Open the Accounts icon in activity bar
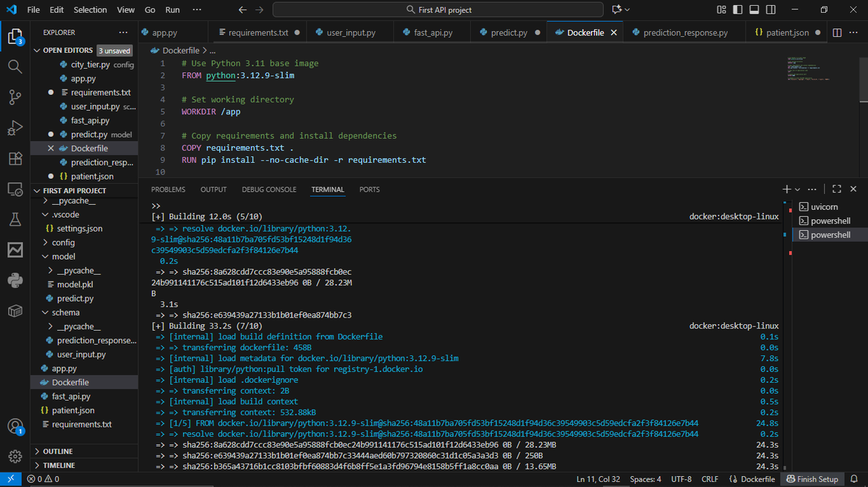This screenshot has width=868, height=487. pyautogui.click(x=14, y=427)
